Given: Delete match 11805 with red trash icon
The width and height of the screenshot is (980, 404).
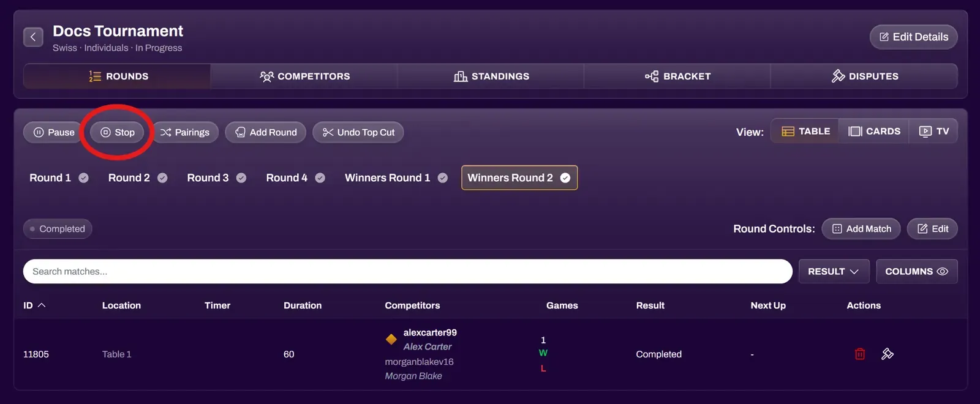Looking at the screenshot, I should point(860,354).
